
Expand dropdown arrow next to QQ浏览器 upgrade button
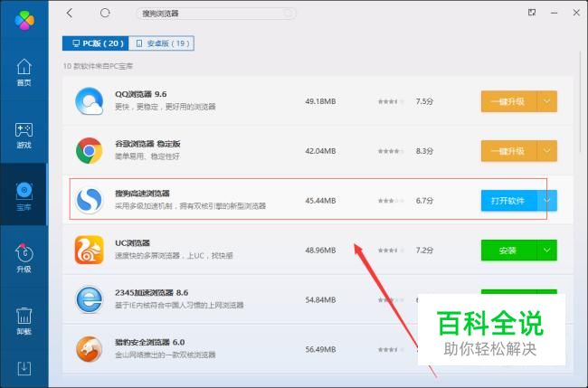(x=547, y=101)
